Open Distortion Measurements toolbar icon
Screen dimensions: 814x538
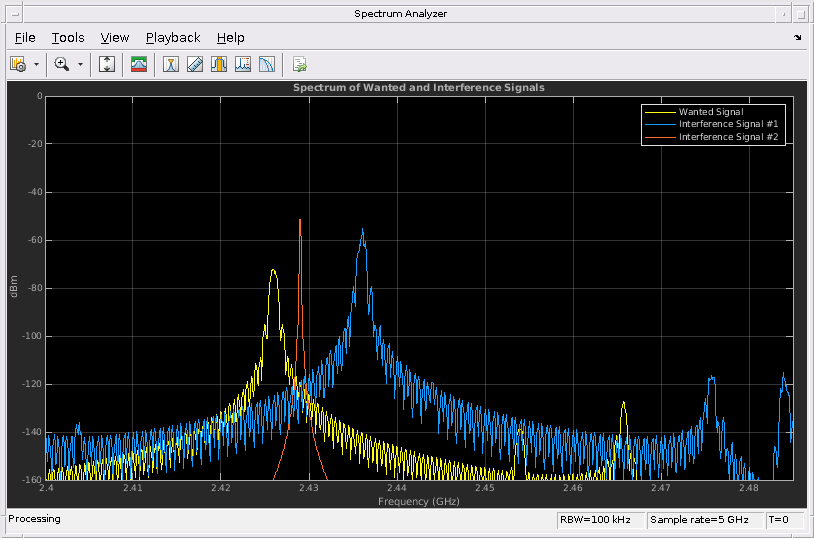243,64
